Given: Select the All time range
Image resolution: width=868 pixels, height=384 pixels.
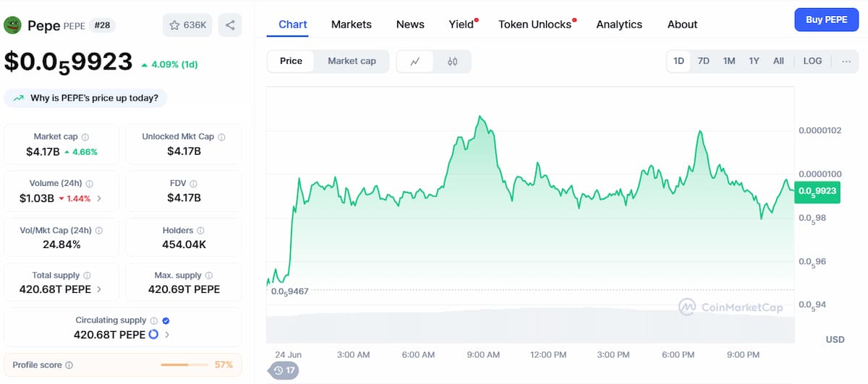Looking at the screenshot, I should pos(778,61).
